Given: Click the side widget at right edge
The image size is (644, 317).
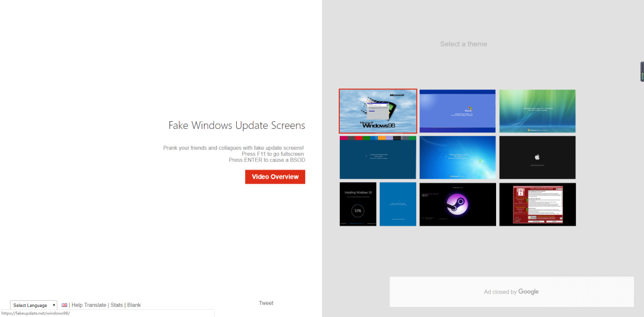Looking at the screenshot, I should [642, 72].
